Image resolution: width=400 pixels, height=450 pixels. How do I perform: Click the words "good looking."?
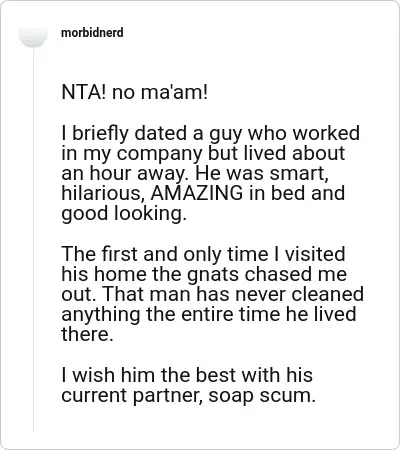click(124, 214)
